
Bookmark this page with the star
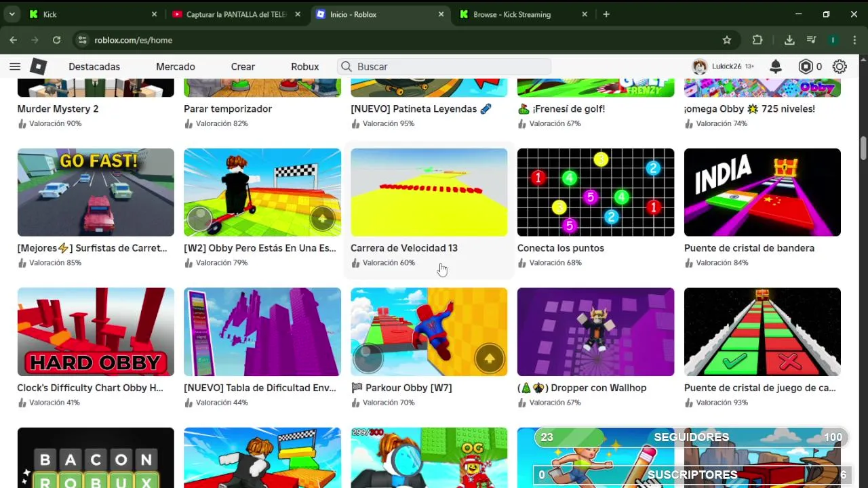[x=727, y=40]
